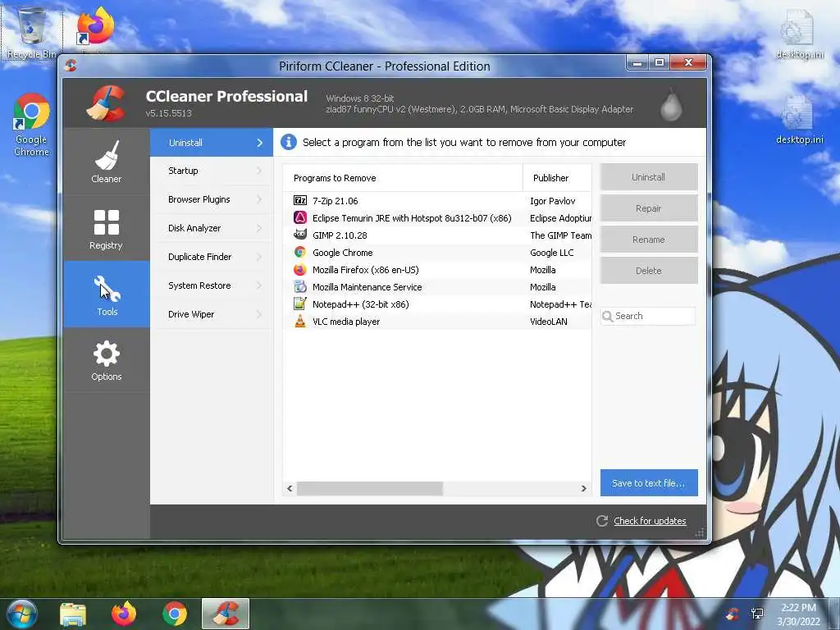Click the search magnifier icon
The width and height of the screenshot is (840, 630).
[608, 316]
